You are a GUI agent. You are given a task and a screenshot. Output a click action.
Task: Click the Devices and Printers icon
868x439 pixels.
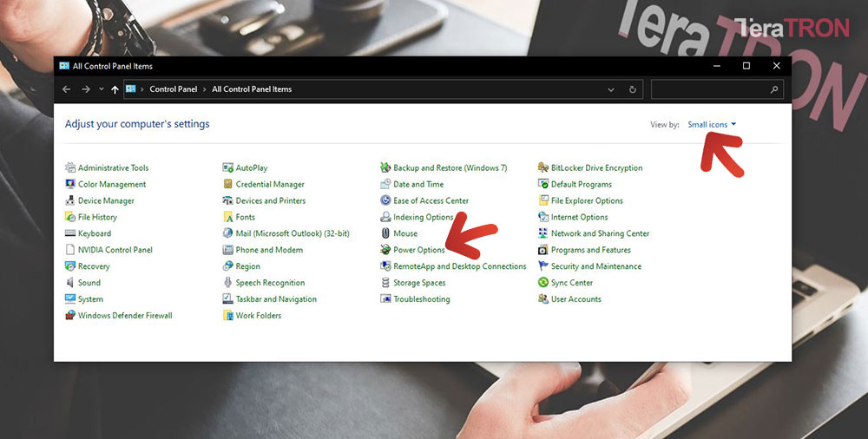point(227,200)
